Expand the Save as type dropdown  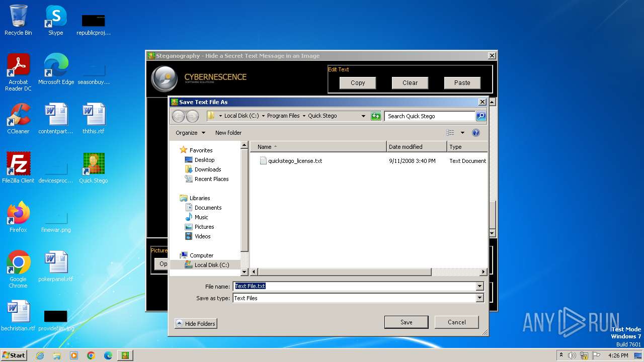point(479,298)
